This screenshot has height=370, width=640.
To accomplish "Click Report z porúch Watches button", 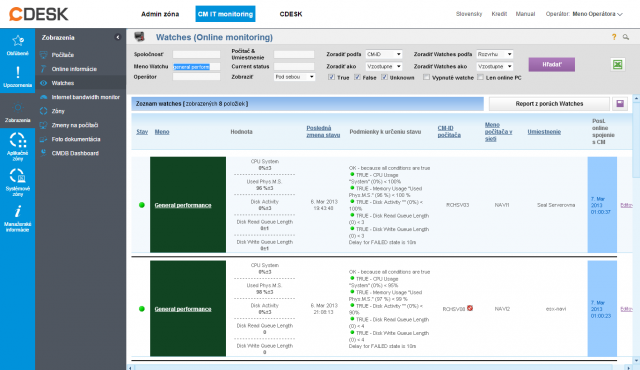I will pyautogui.click(x=549, y=104).
